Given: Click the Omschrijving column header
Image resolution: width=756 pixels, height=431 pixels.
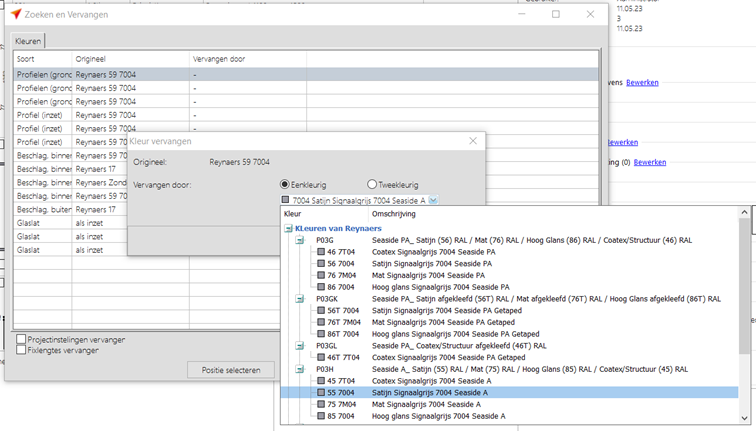Looking at the screenshot, I should (x=553, y=214).
